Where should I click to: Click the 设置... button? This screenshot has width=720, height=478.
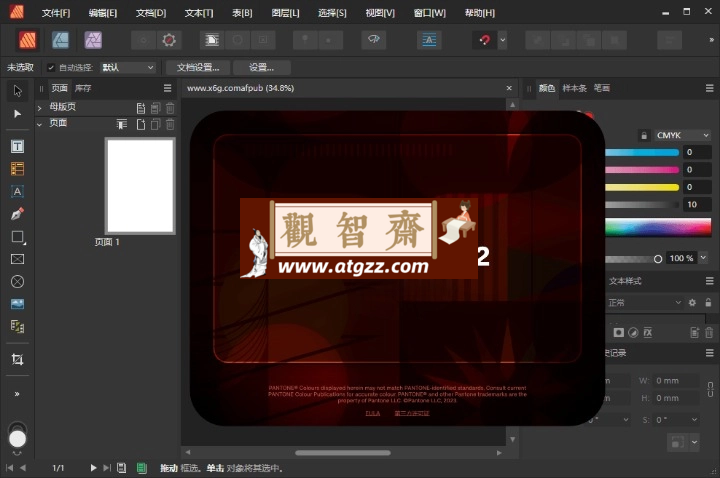pyautogui.click(x=262, y=67)
